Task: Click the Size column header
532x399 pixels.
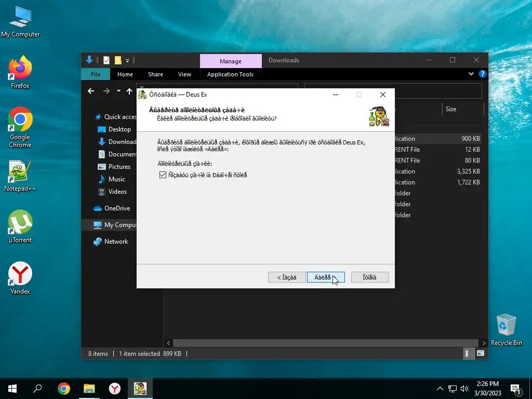Action: click(463, 109)
